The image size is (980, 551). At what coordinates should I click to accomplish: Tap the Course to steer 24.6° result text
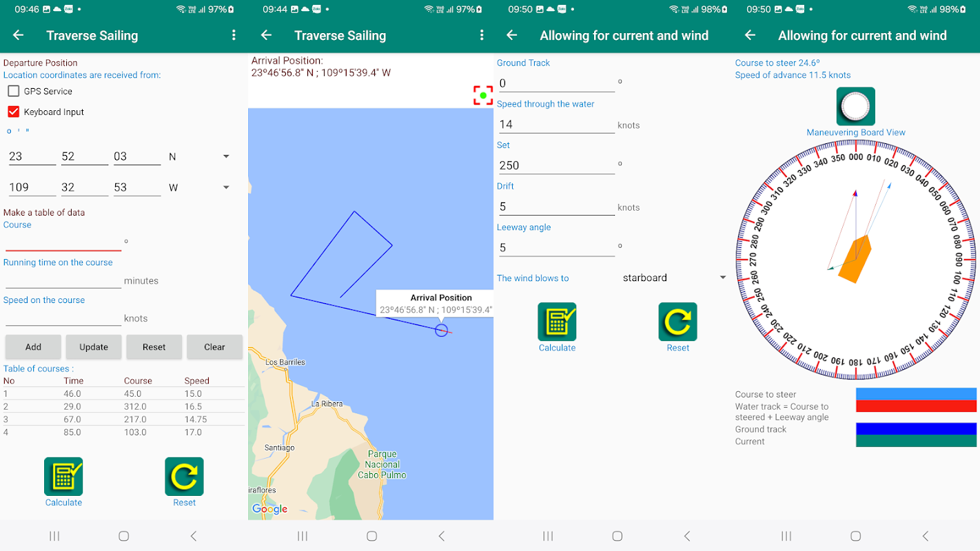(777, 63)
